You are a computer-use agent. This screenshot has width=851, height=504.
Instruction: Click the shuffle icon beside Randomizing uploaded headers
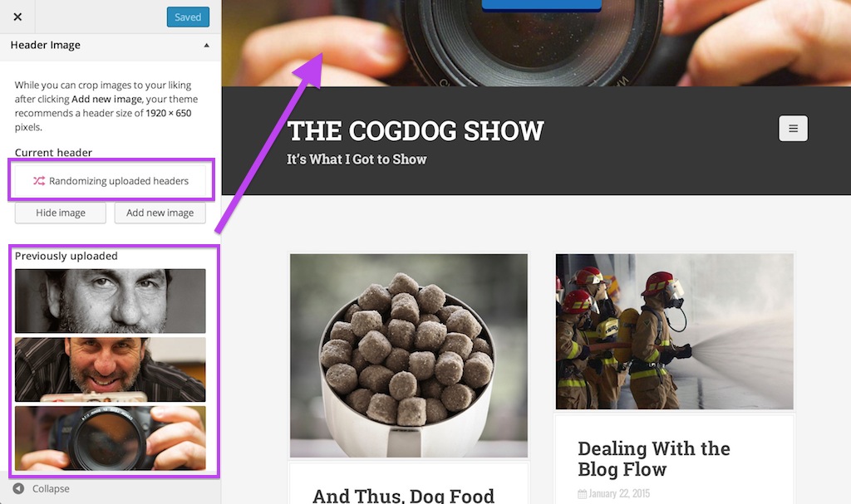(x=39, y=181)
